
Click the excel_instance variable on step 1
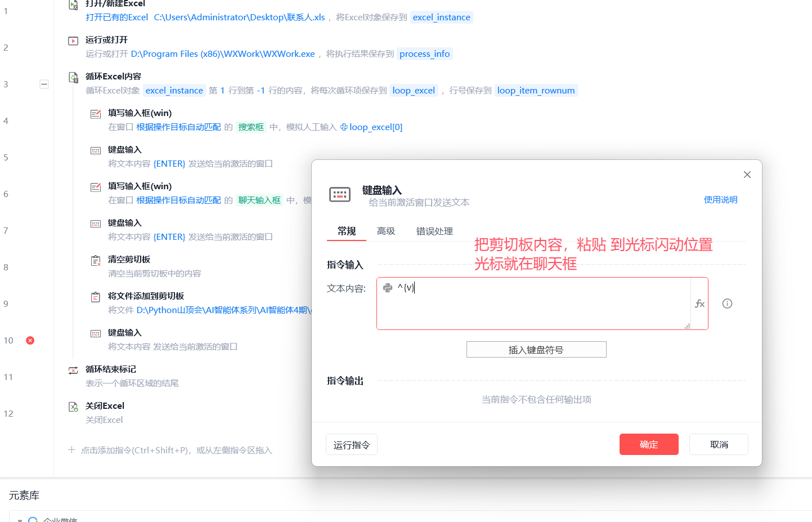(x=442, y=17)
